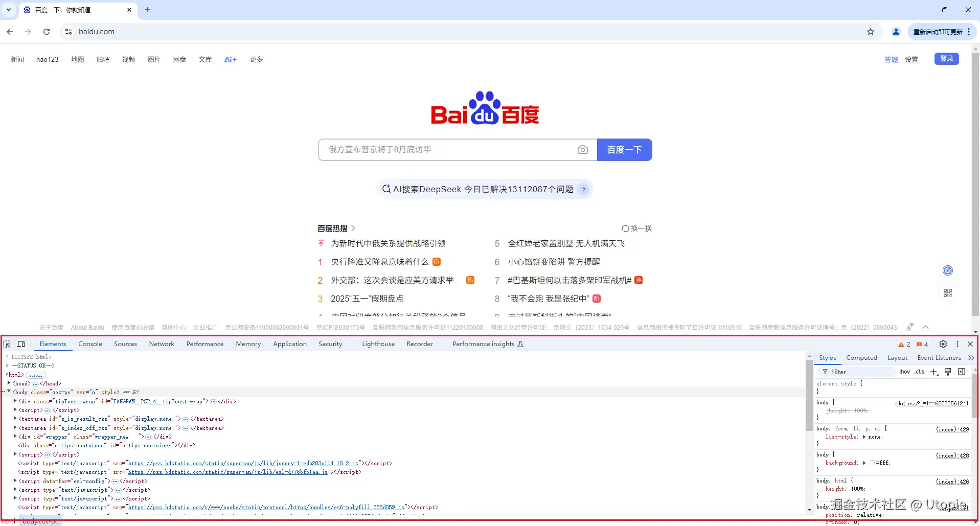This screenshot has width=980, height=526.
Task: Collapse the body class="cos-pc" node
Action: tap(9, 392)
